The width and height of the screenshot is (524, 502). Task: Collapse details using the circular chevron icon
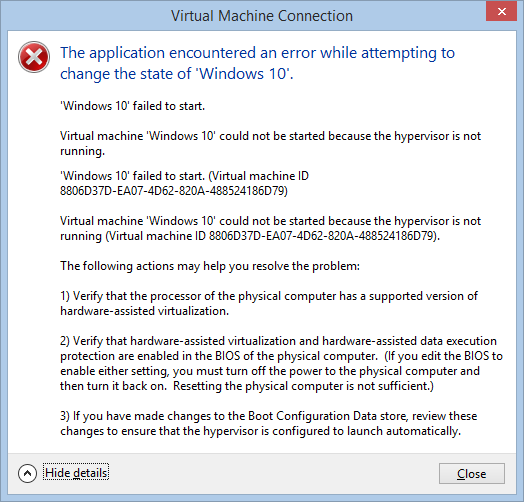tap(27, 473)
